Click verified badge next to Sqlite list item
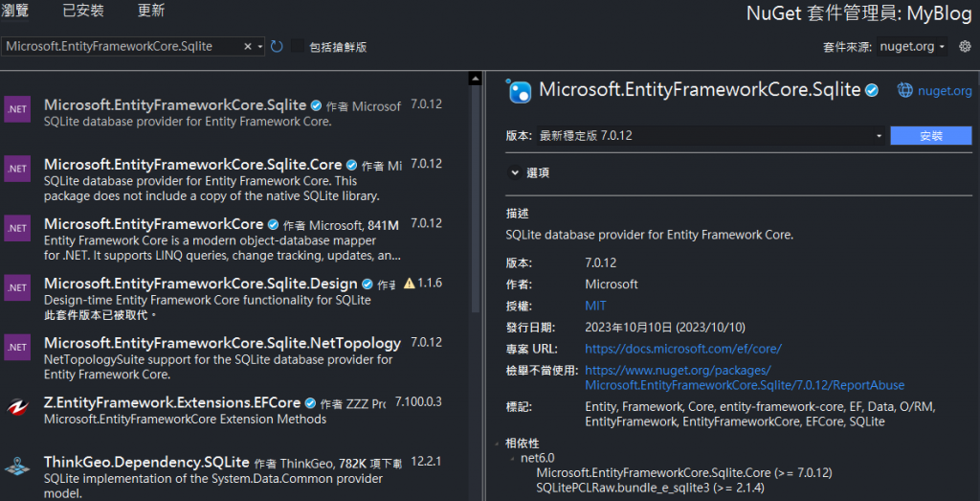This screenshot has height=501, width=980. pyautogui.click(x=316, y=105)
